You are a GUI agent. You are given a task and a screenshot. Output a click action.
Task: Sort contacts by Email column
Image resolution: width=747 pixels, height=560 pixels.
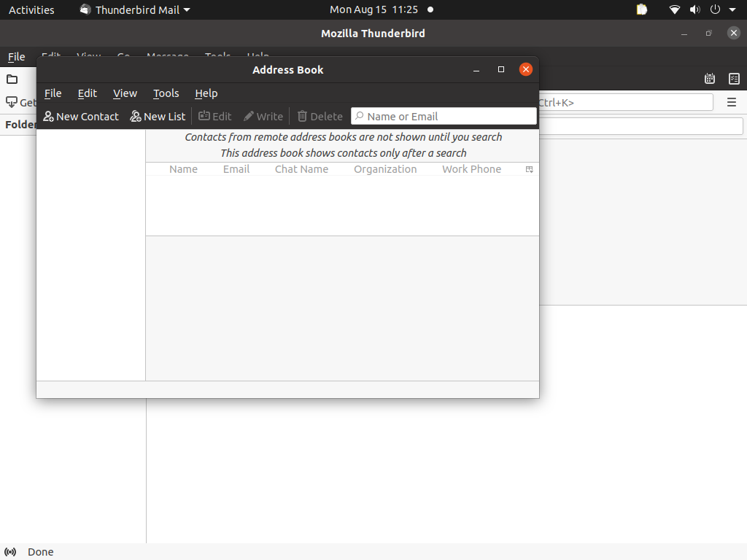pyautogui.click(x=236, y=169)
